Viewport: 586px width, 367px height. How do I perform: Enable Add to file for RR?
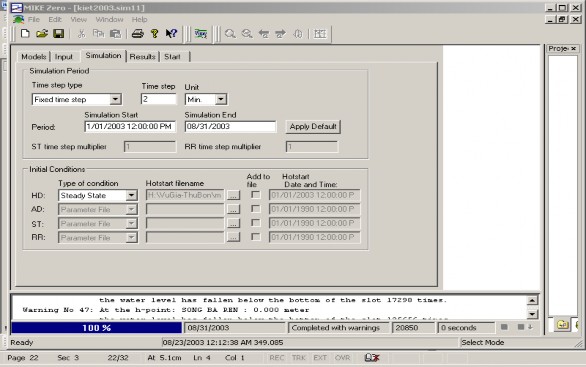(x=256, y=237)
